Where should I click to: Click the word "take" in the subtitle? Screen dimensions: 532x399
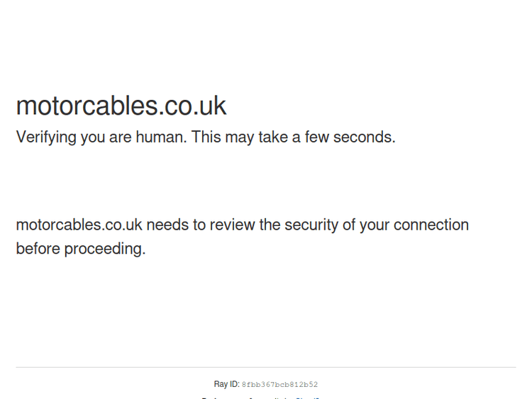(273, 137)
